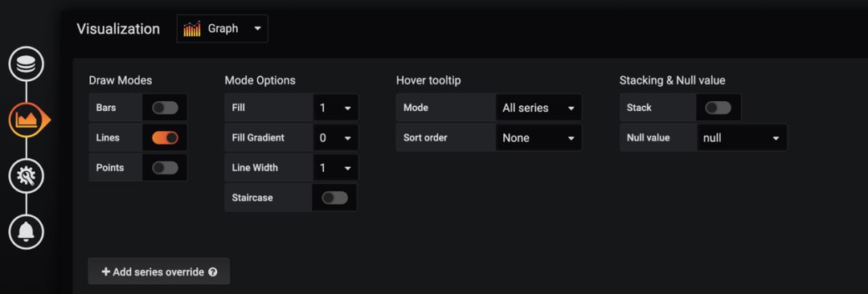This screenshot has height=294, width=868.
Task: Expand the Fill Gradient dropdown
Action: [335, 137]
